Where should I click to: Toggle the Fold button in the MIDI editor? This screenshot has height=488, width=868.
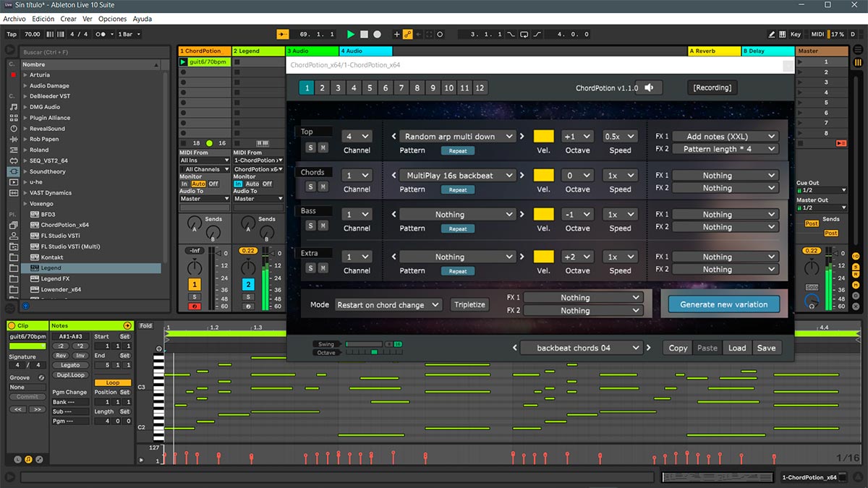click(146, 326)
